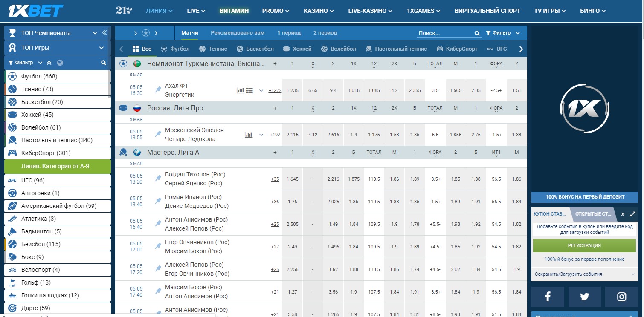Open the Instagram social link

pos(621,297)
